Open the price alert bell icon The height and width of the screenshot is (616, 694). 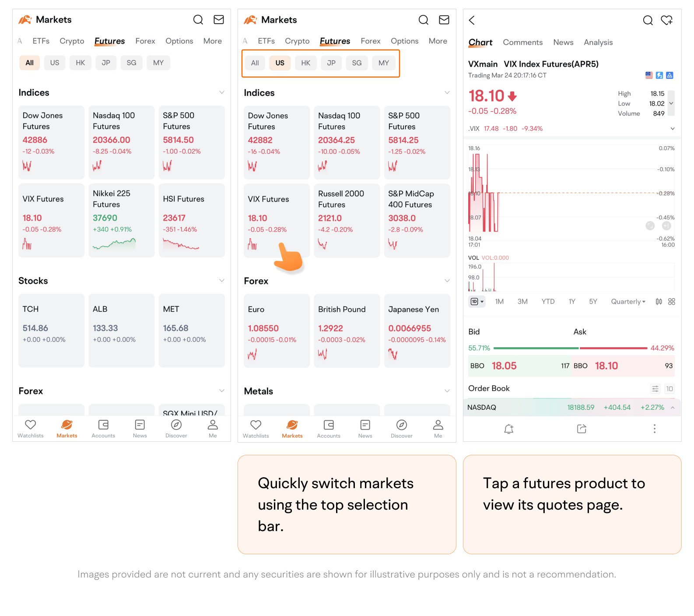[508, 429]
